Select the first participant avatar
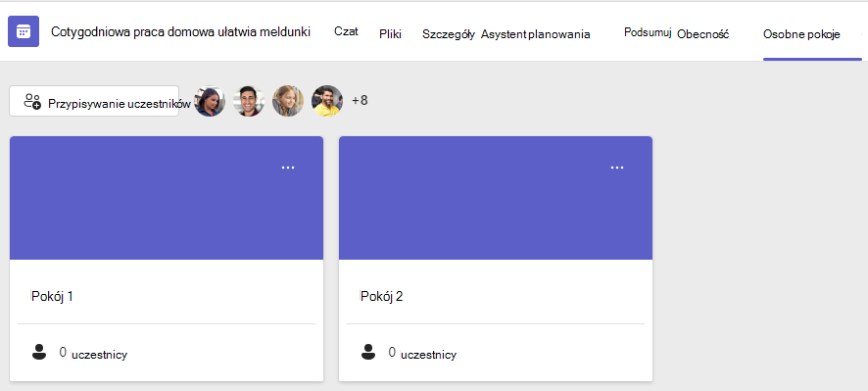 pyautogui.click(x=210, y=101)
